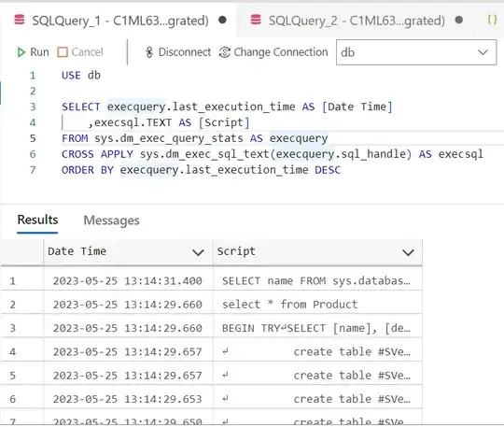Click editor line number 1
The image size is (504, 427).
(x=33, y=76)
